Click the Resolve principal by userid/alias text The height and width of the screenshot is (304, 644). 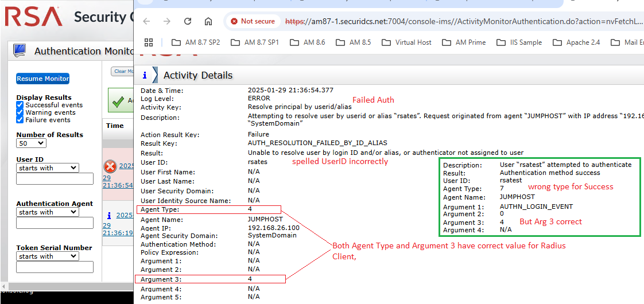[300, 107]
